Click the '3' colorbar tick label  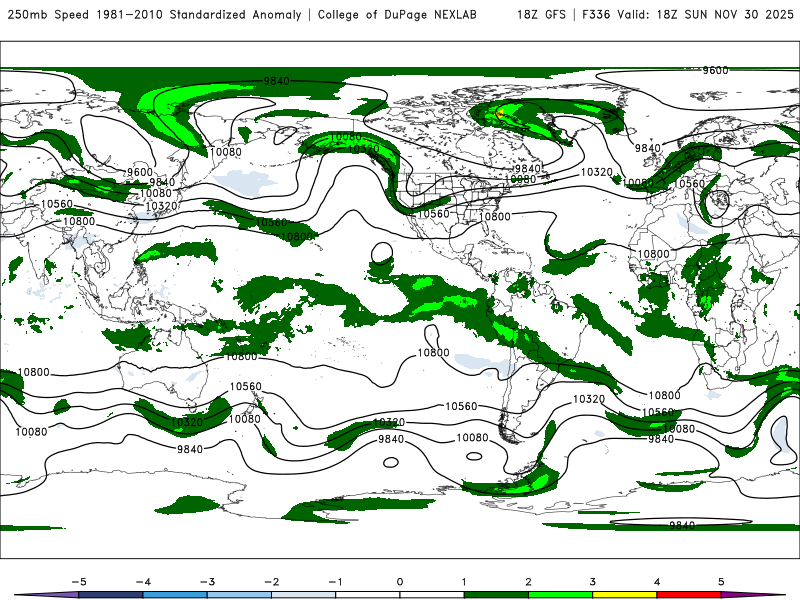[593, 582]
